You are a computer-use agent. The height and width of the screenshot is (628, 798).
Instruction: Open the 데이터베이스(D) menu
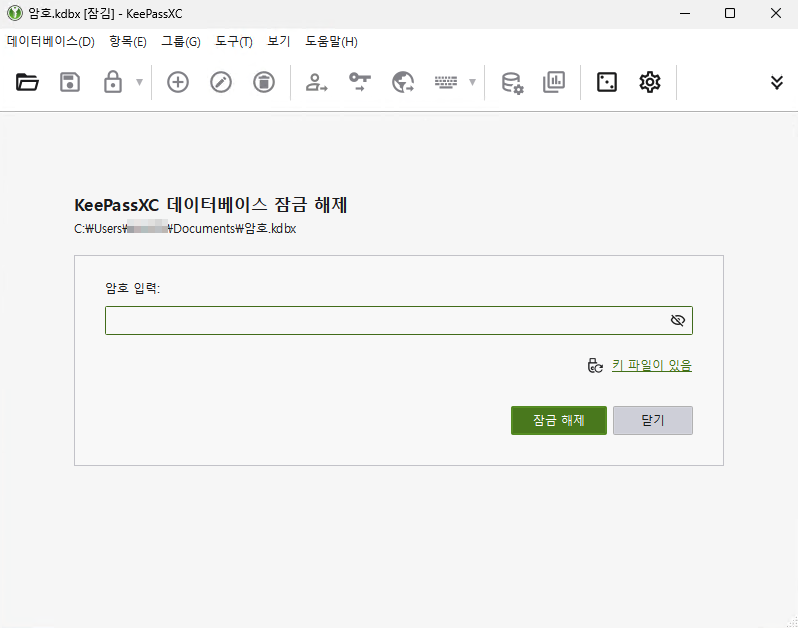click(50, 42)
